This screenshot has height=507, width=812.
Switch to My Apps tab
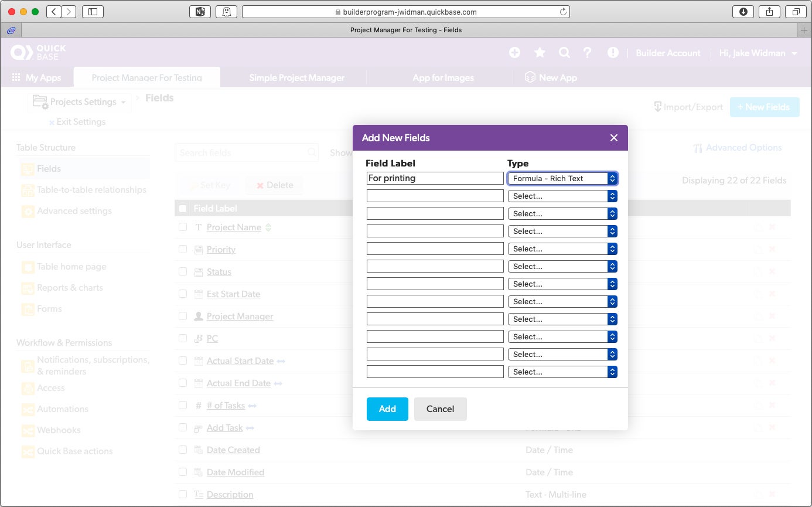[x=36, y=77]
